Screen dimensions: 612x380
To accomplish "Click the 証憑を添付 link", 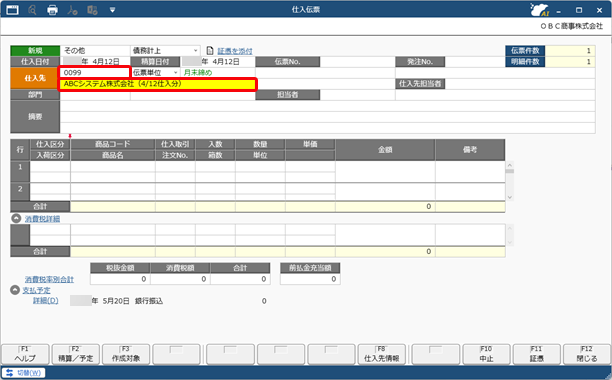I will pos(235,51).
